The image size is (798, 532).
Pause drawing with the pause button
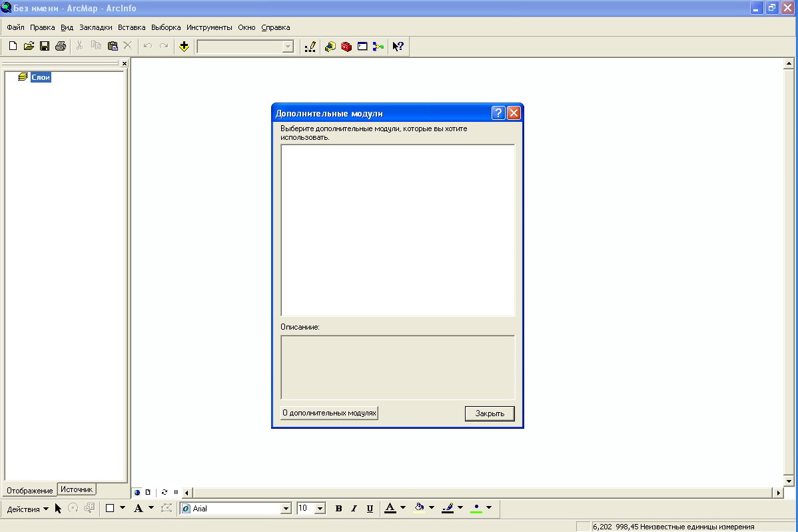176,492
